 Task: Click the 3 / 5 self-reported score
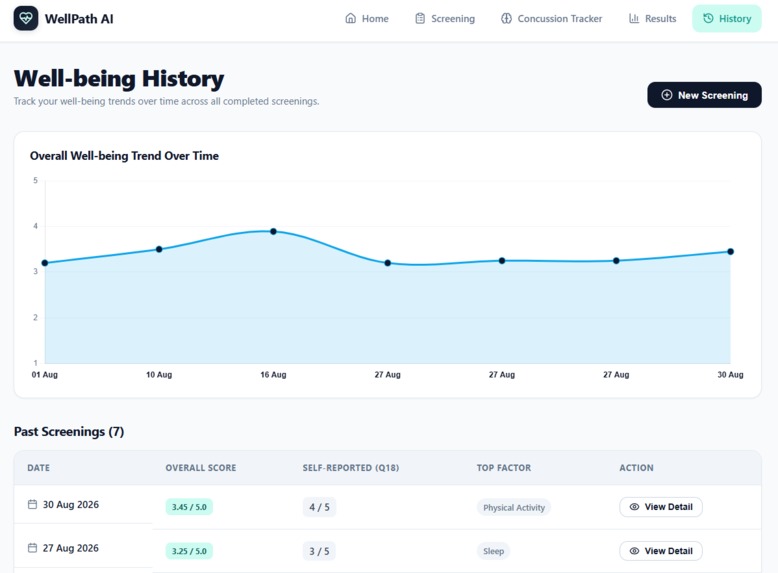click(319, 551)
